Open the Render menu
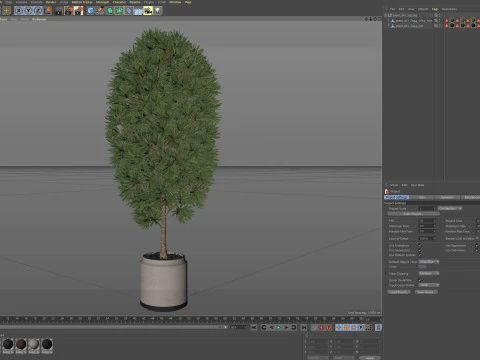480x360 pixels. click(x=51, y=2)
